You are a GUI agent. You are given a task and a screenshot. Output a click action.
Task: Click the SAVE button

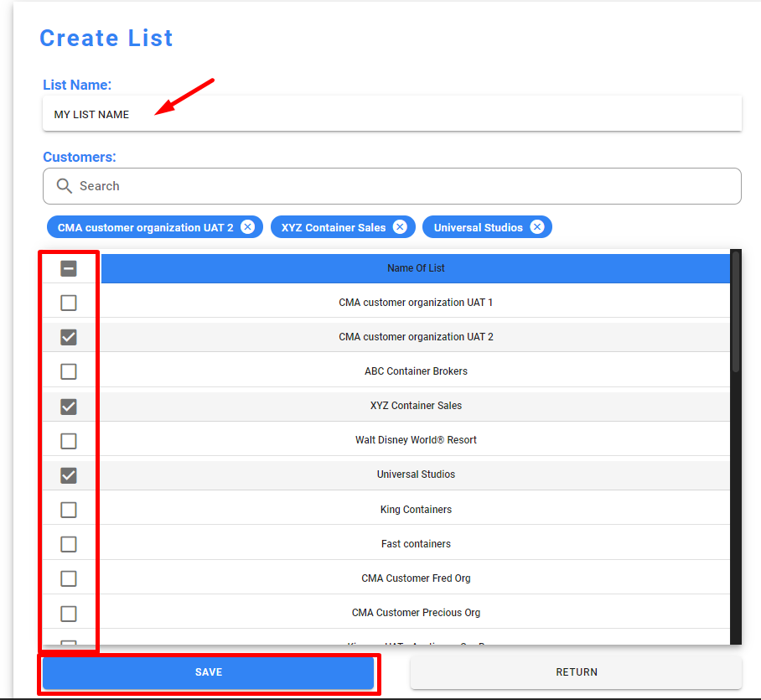tap(208, 672)
